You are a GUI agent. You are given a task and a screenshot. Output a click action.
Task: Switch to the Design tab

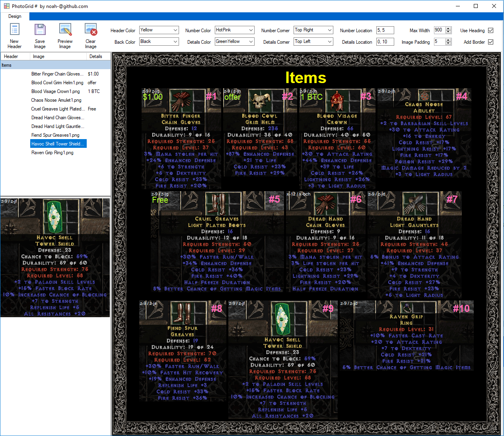(15, 16)
